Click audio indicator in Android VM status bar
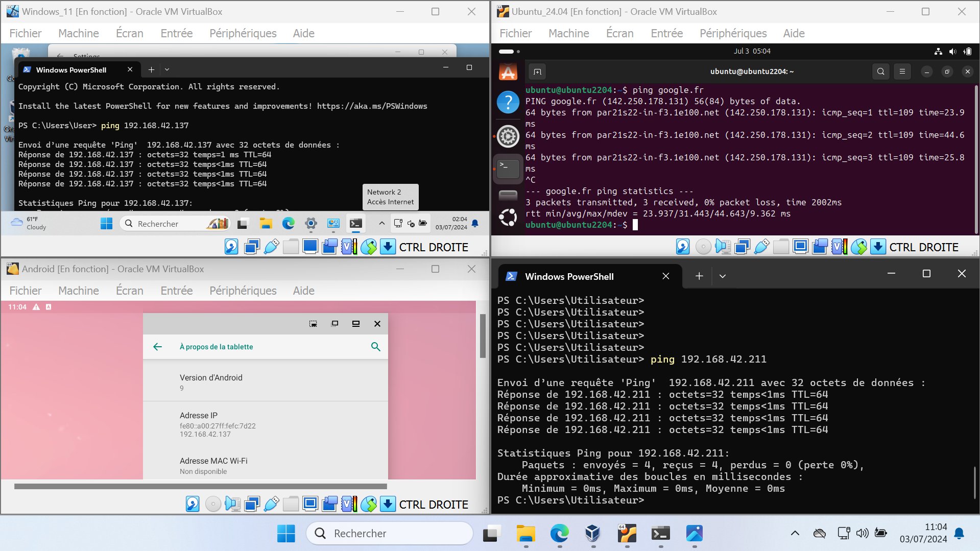 [232, 504]
